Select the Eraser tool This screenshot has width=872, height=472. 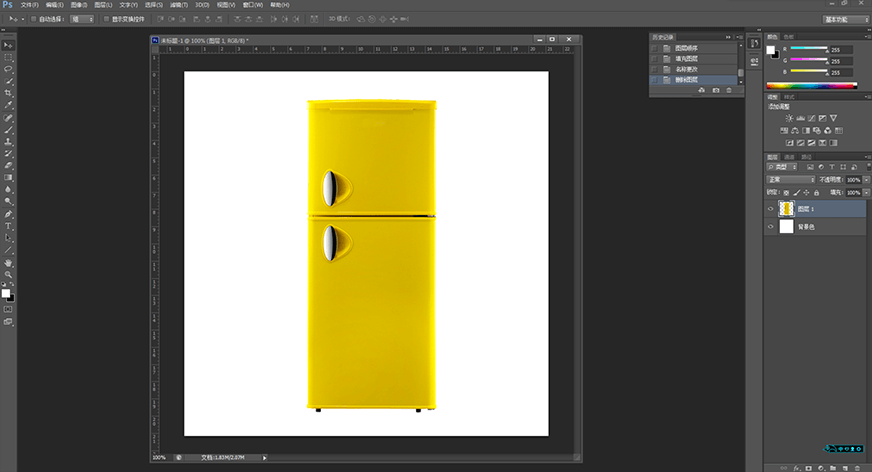tap(8, 166)
